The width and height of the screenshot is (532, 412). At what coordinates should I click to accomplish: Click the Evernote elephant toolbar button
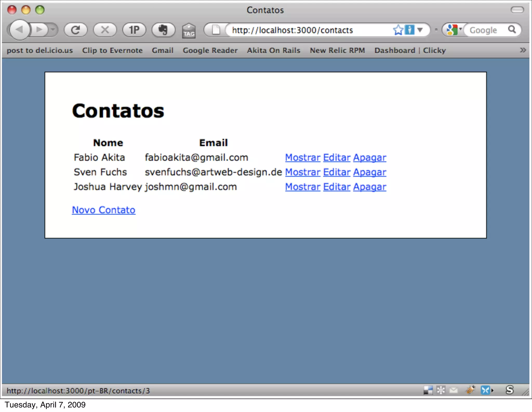click(x=163, y=30)
